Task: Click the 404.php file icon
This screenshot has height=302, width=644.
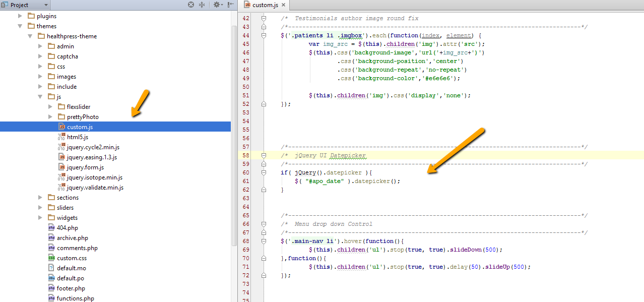Action: [51, 227]
